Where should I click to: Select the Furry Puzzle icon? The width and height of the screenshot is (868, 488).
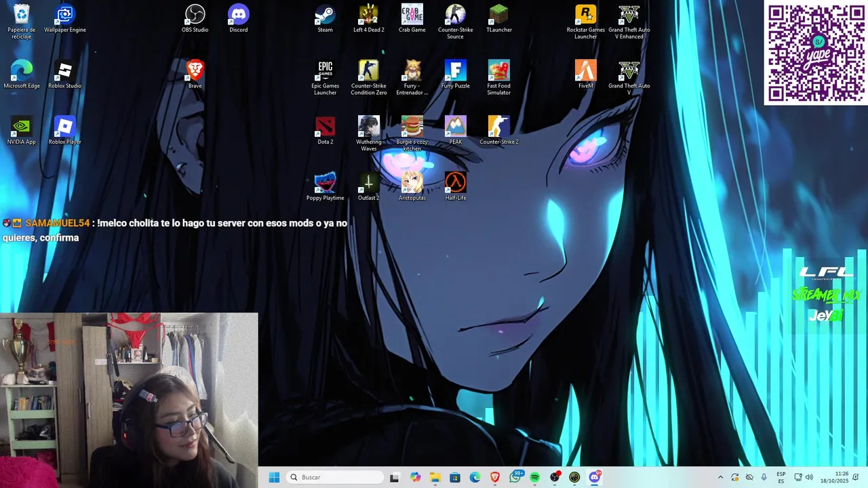456,75
